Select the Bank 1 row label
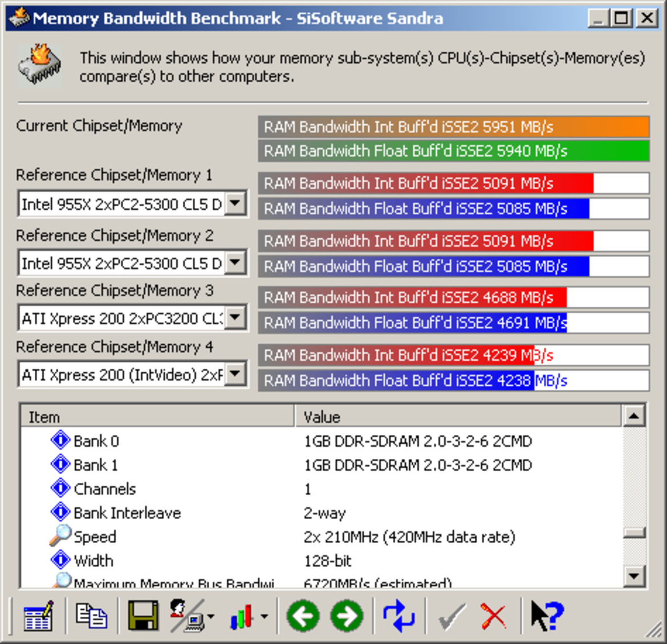Image resolution: width=667 pixels, height=644 pixels. pyautogui.click(x=95, y=464)
